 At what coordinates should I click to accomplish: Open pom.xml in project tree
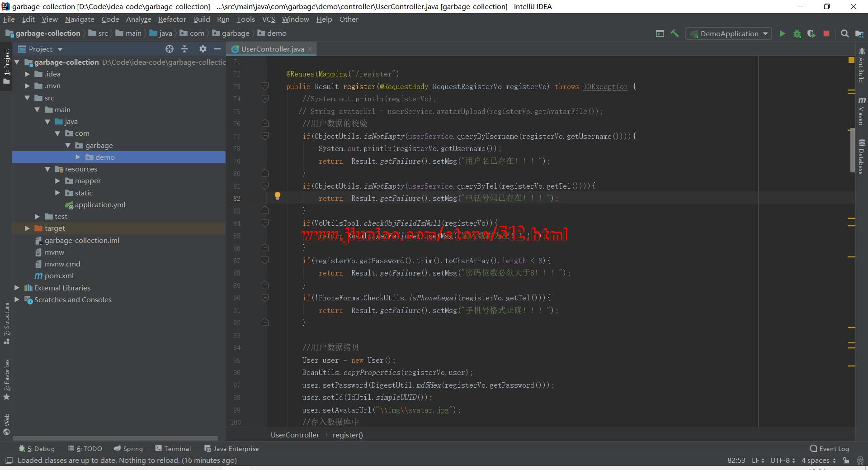point(59,276)
